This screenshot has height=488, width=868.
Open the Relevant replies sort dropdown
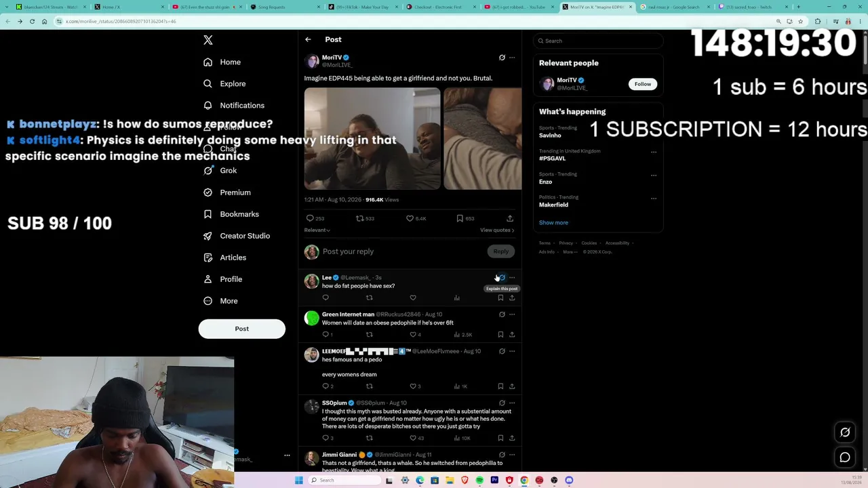point(317,230)
